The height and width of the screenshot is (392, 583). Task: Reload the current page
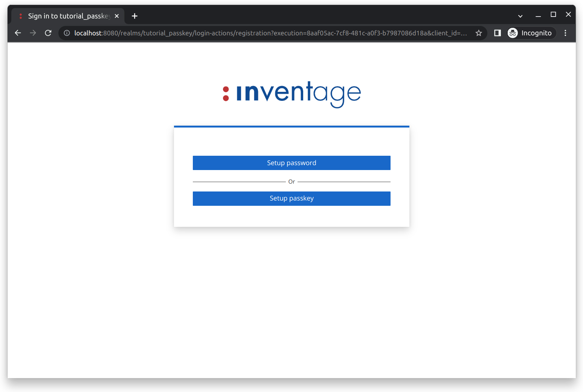click(48, 33)
